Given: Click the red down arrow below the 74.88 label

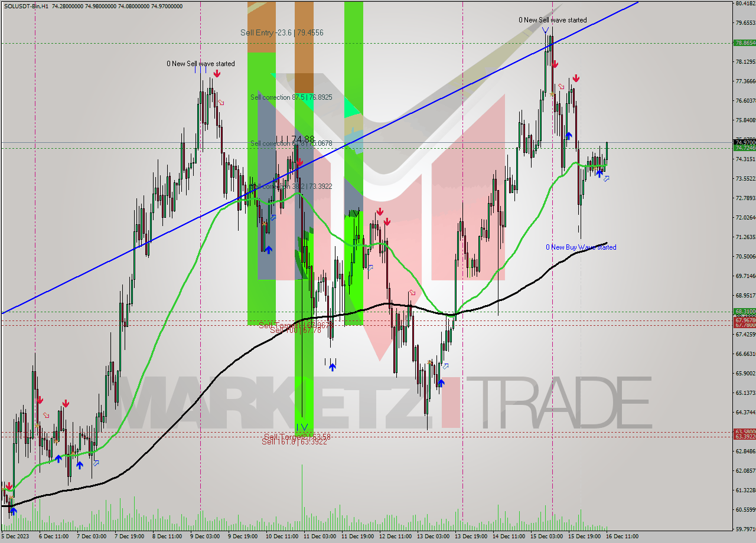Looking at the screenshot, I should tap(300, 162).
